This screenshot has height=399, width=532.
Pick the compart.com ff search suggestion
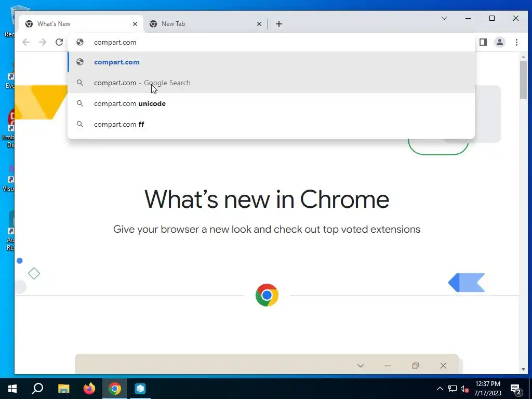pos(271,124)
